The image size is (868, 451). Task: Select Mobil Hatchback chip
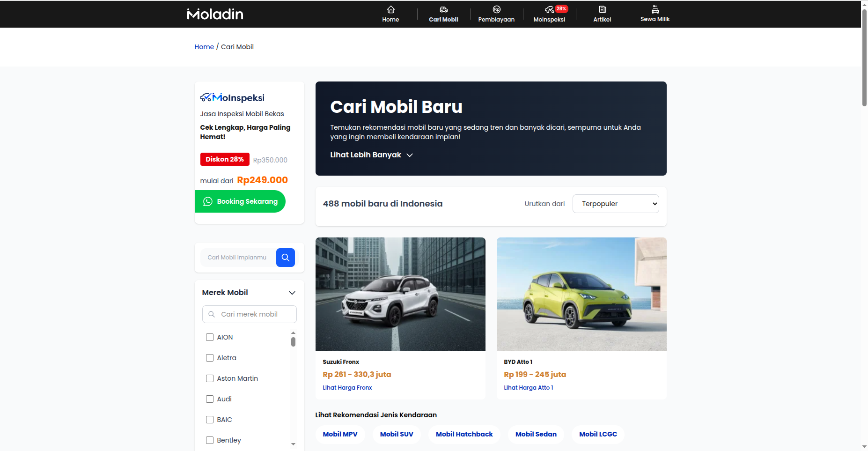(464, 434)
